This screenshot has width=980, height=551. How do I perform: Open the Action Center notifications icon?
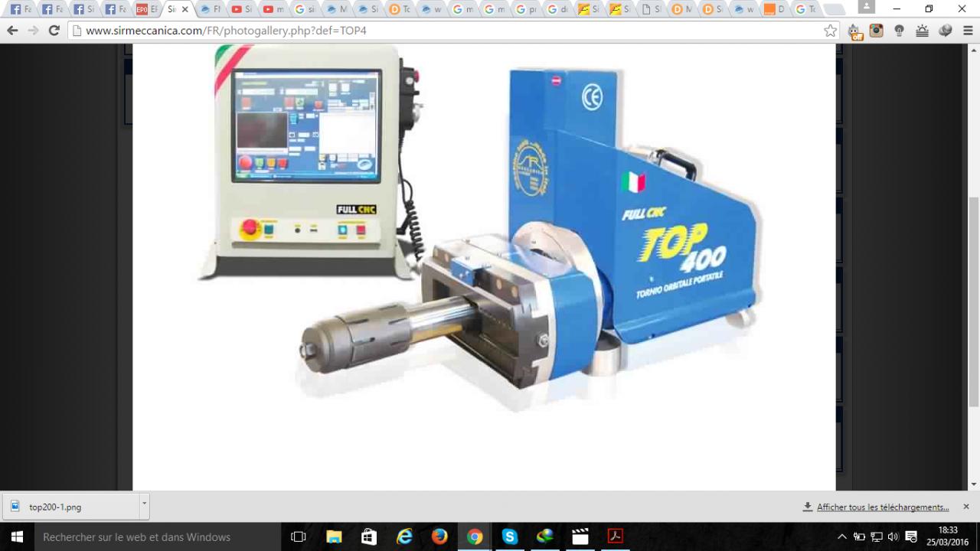911,536
